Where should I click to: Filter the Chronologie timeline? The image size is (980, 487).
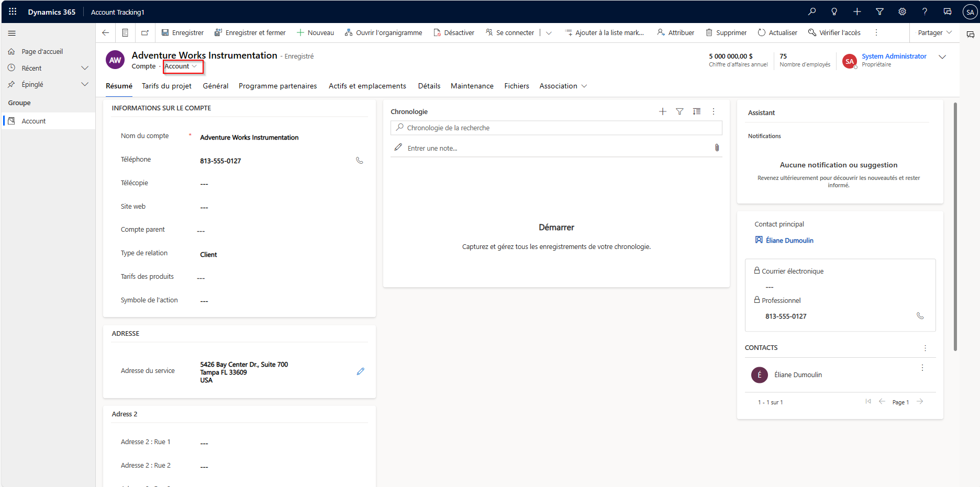[680, 111]
